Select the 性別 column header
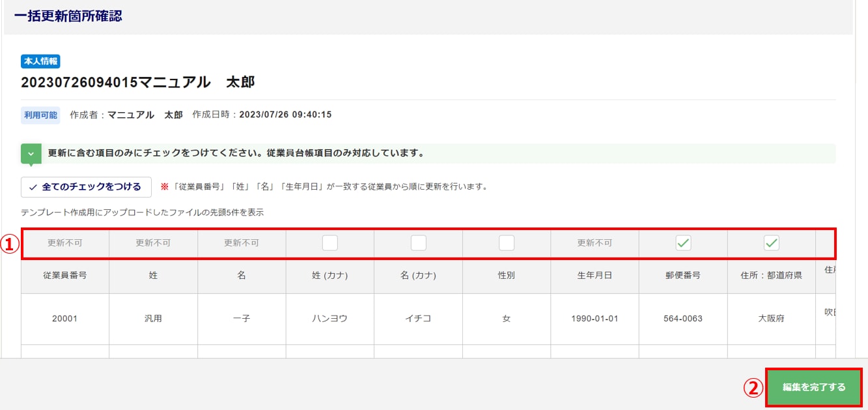Screen dimensions: 868x410 (x=507, y=276)
